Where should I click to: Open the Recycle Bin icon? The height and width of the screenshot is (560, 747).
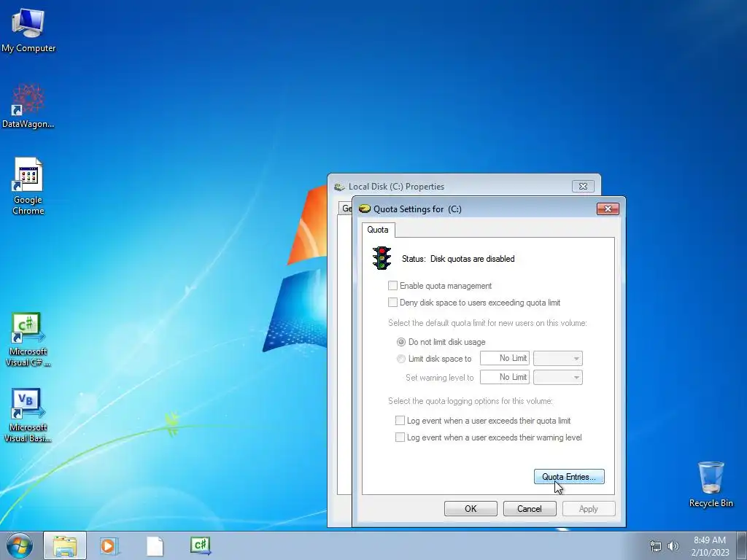[x=711, y=484]
